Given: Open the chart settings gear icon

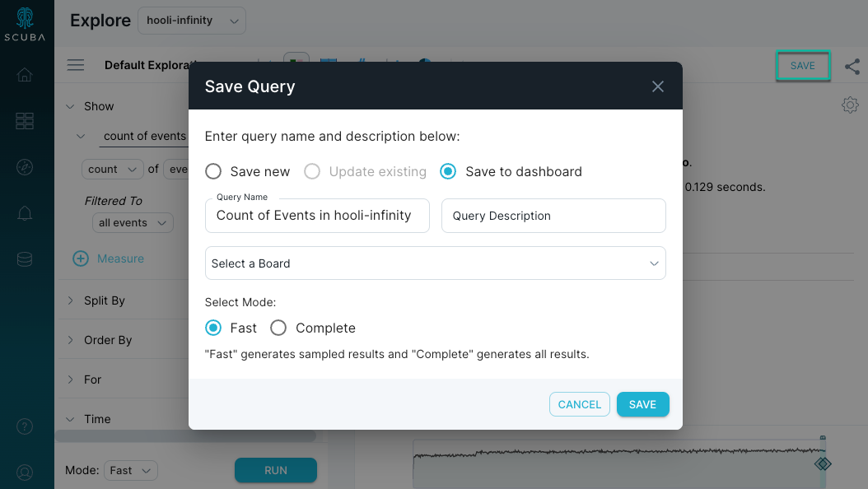Looking at the screenshot, I should [850, 105].
